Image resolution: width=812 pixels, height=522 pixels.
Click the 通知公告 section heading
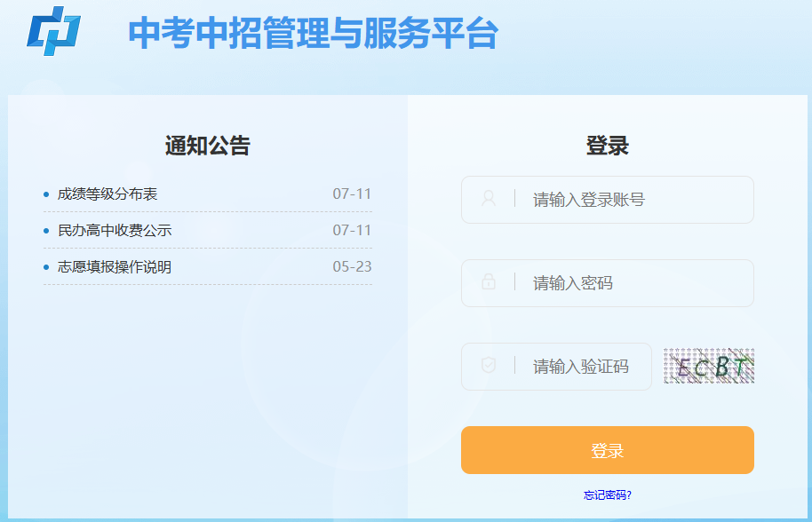point(208,146)
